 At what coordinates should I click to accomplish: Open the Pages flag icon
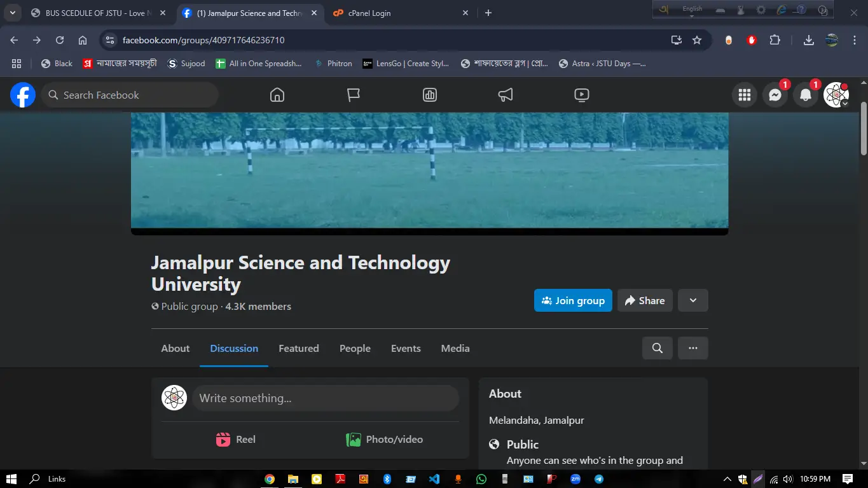[354, 95]
